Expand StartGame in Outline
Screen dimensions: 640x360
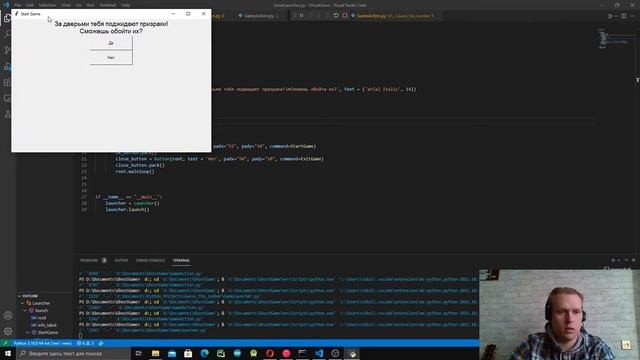click(x=29, y=333)
